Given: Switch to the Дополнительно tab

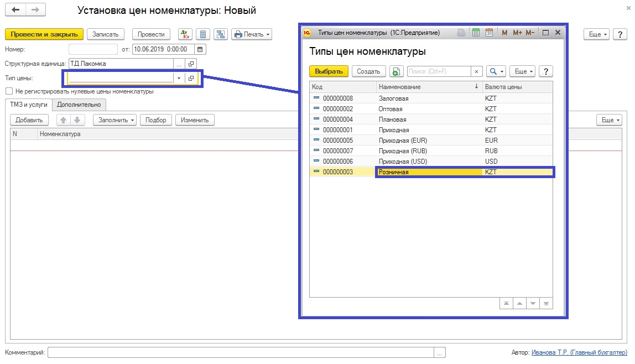Looking at the screenshot, I should [x=79, y=105].
